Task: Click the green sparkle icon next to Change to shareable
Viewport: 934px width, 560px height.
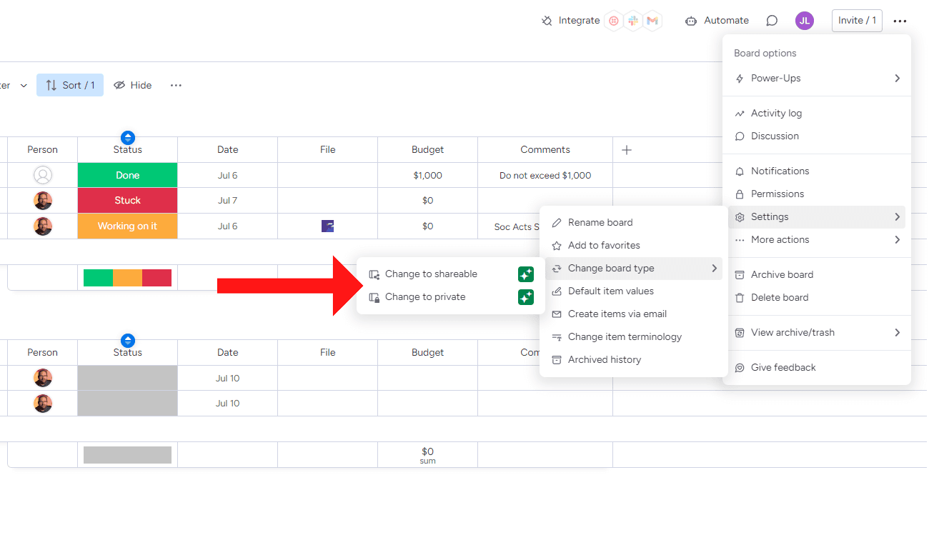Action: [x=526, y=274]
